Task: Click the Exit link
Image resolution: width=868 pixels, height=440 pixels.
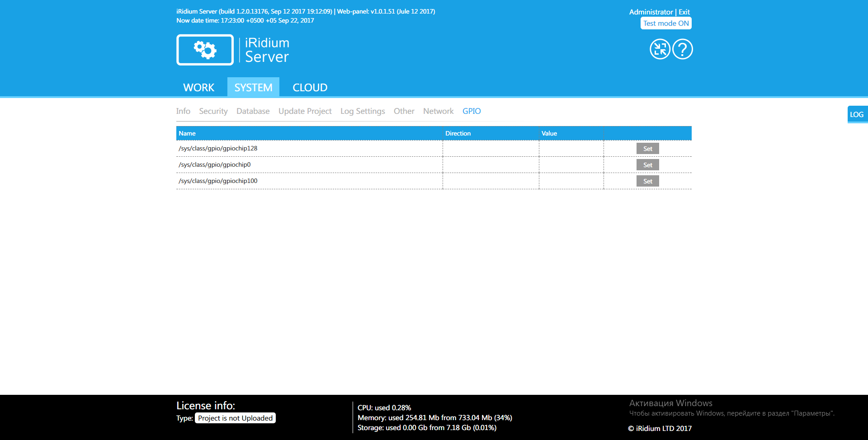Action: pos(684,12)
